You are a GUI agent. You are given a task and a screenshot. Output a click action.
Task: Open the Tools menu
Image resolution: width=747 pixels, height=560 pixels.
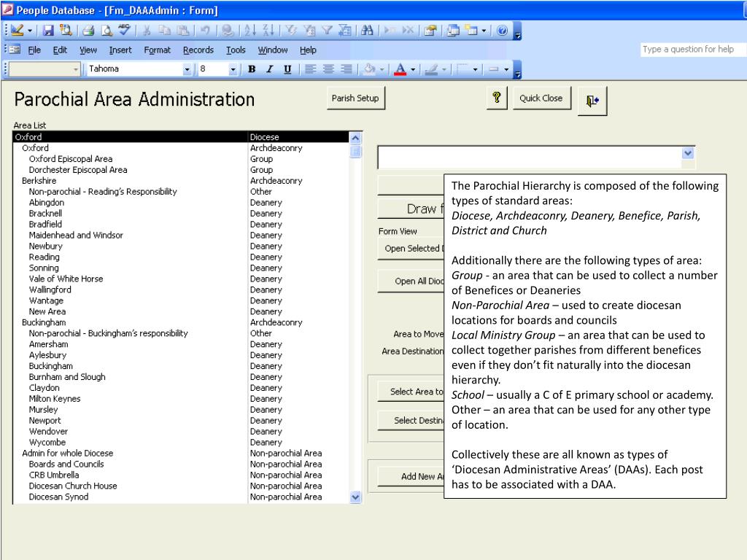coord(236,50)
